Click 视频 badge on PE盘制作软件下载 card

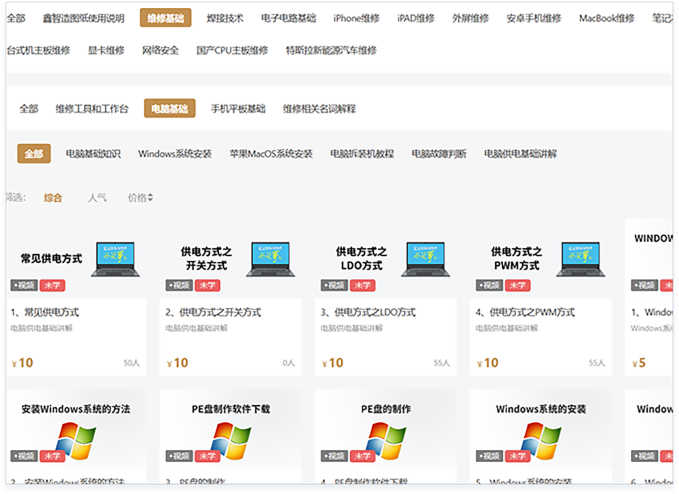click(x=179, y=456)
